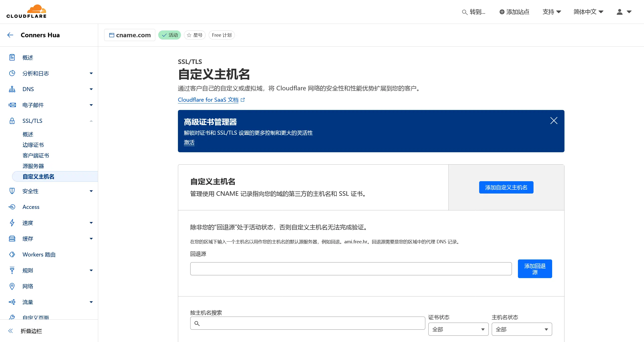Click the back arrow next to Conners Hua
644x342 pixels.
10,35
